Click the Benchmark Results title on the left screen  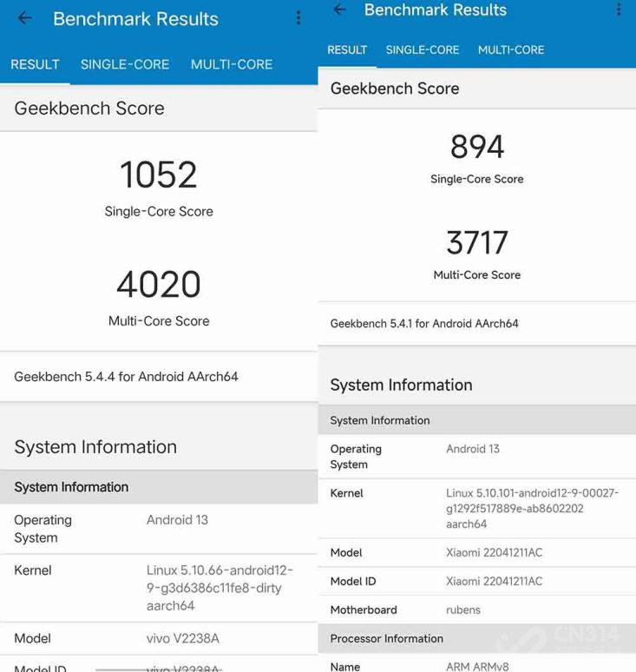(x=135, y=19)
